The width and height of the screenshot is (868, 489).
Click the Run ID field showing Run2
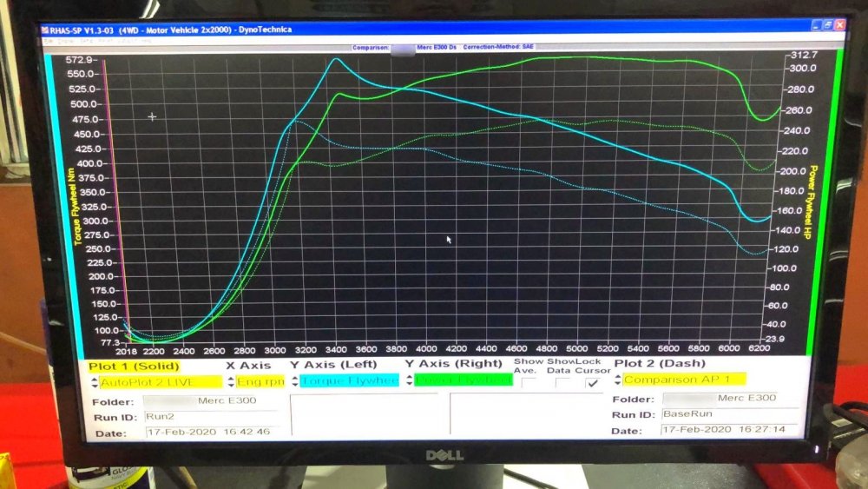click(210, 416)
